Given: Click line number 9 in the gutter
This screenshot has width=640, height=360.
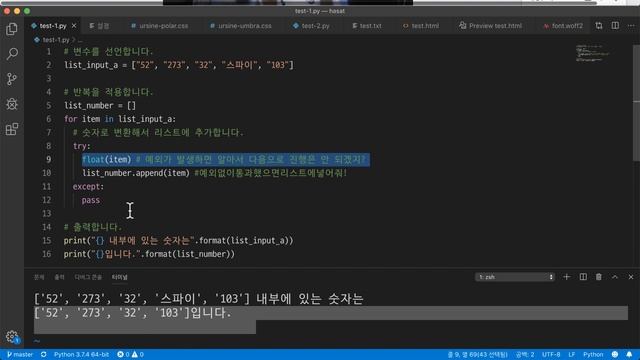Looking at the screenshot, I should [x=48, y=160].
